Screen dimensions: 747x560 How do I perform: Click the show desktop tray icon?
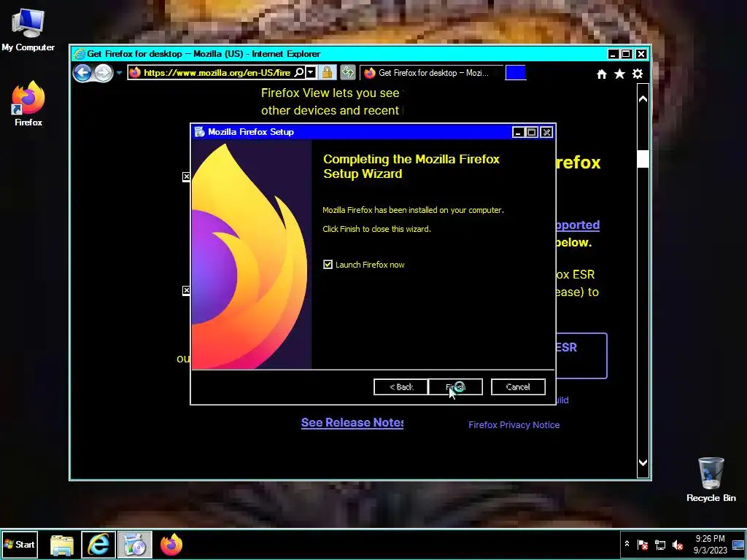pos(738,545)
